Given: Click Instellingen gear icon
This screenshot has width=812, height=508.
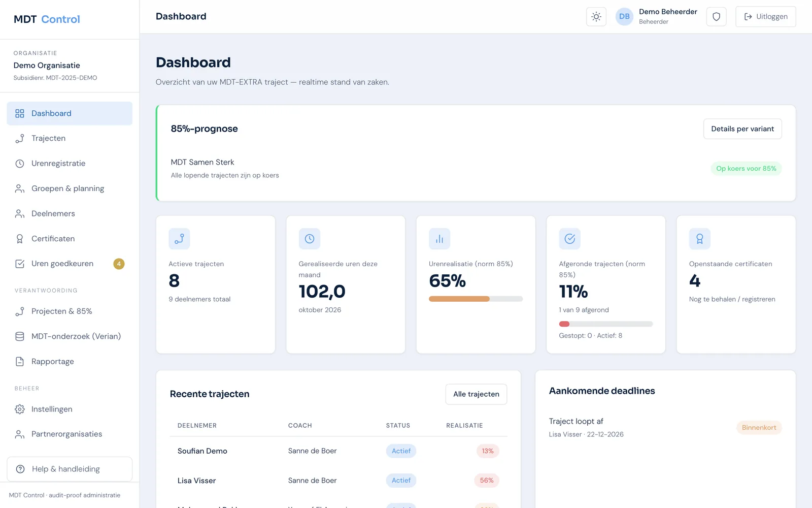Looking at the screenshot, I should [x=20, y=409].
